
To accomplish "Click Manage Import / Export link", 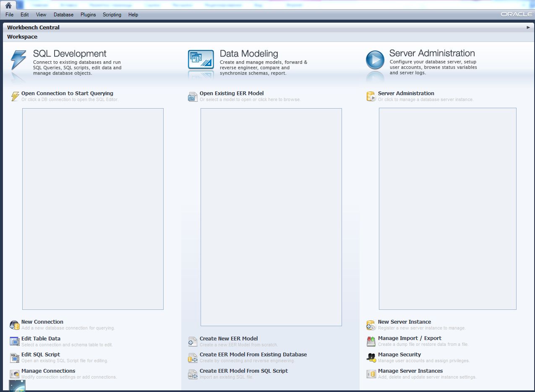I will point(410,338).
